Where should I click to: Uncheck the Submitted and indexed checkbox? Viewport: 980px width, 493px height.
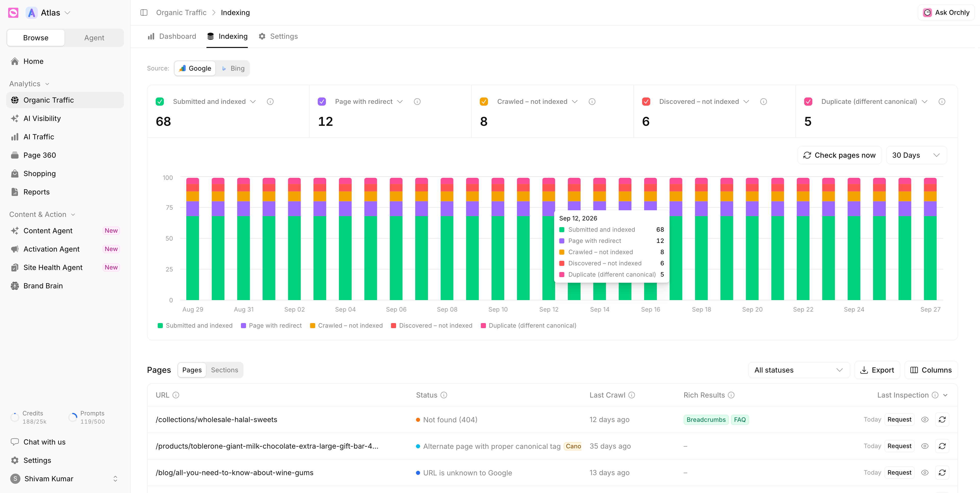(x=160, y=102)
